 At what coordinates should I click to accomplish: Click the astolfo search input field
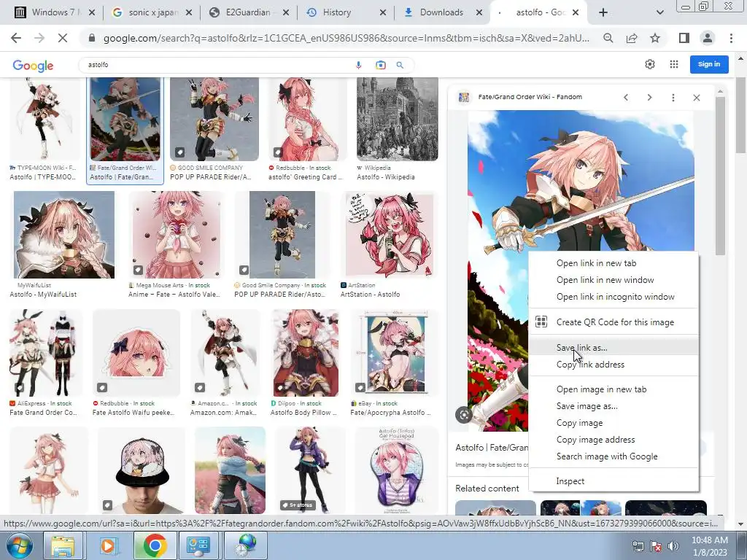219,65
